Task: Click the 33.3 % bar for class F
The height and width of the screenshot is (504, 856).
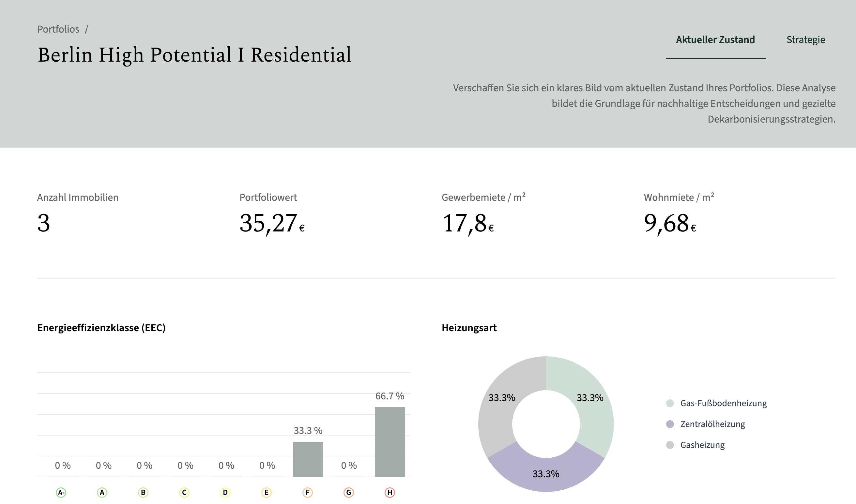Action: (x=308, y=459)
